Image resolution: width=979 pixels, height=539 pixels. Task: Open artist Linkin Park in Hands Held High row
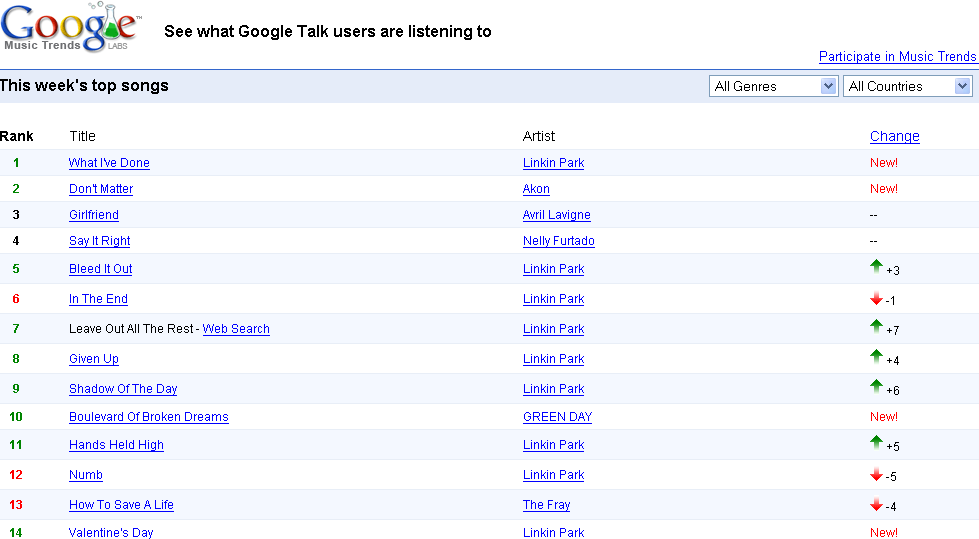[553, 445]
